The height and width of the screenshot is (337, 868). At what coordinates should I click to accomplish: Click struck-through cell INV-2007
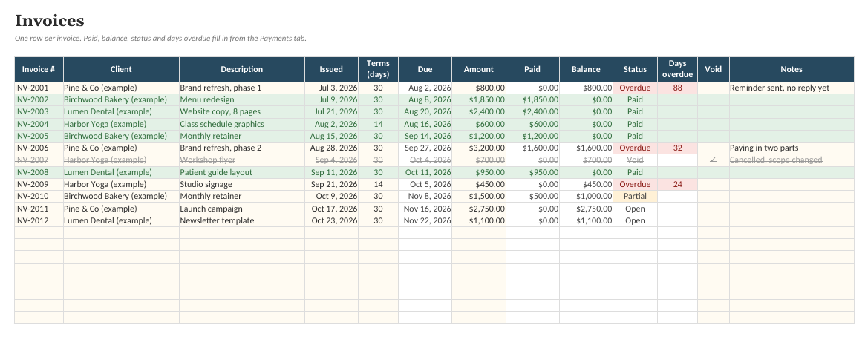(x=39, y=160)
